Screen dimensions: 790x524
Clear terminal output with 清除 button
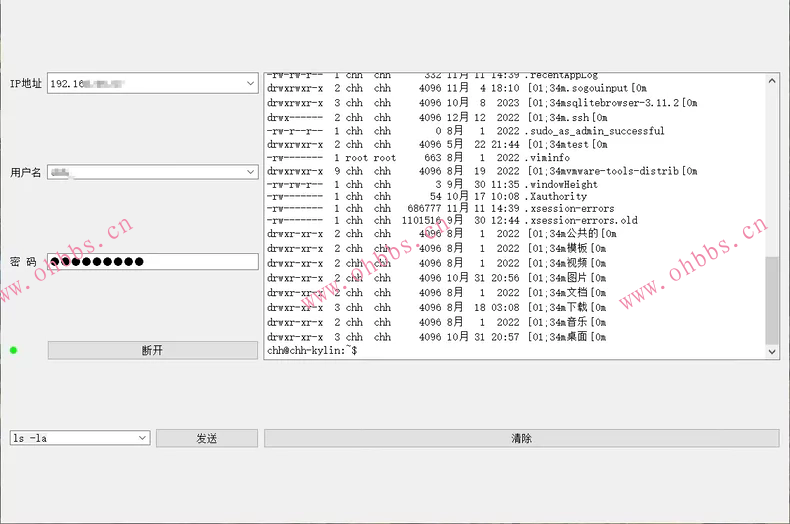click(521, 439)
